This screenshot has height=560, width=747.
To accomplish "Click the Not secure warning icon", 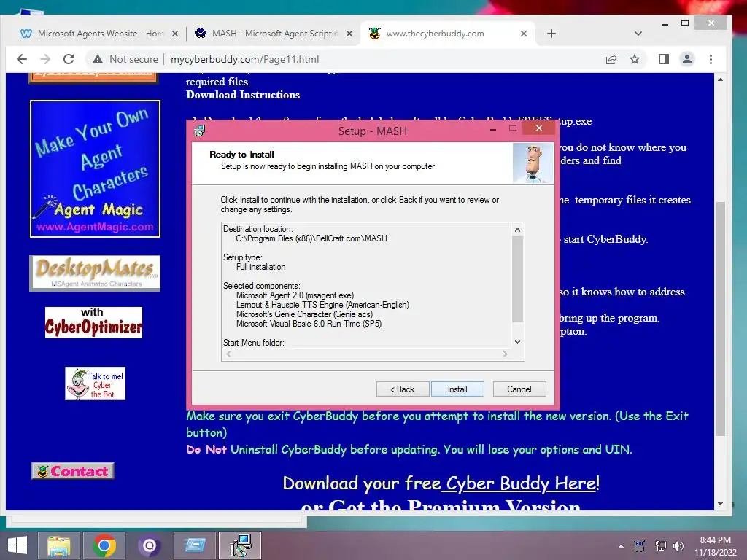I will pyautogui.click(x=98, y=59).
